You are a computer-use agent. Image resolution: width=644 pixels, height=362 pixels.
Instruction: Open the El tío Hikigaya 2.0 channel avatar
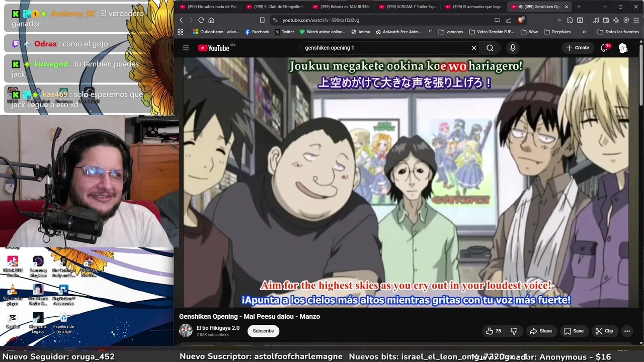(186, 330)
